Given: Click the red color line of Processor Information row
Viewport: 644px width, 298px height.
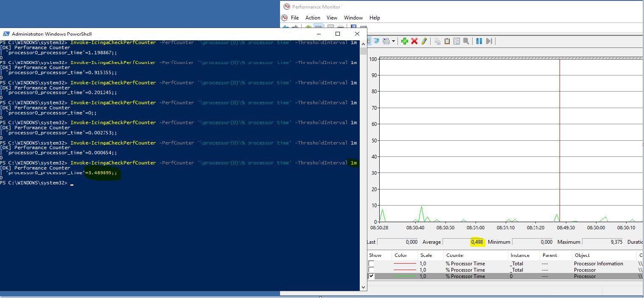Looking at the screenshot, I should tap(405, 264).
